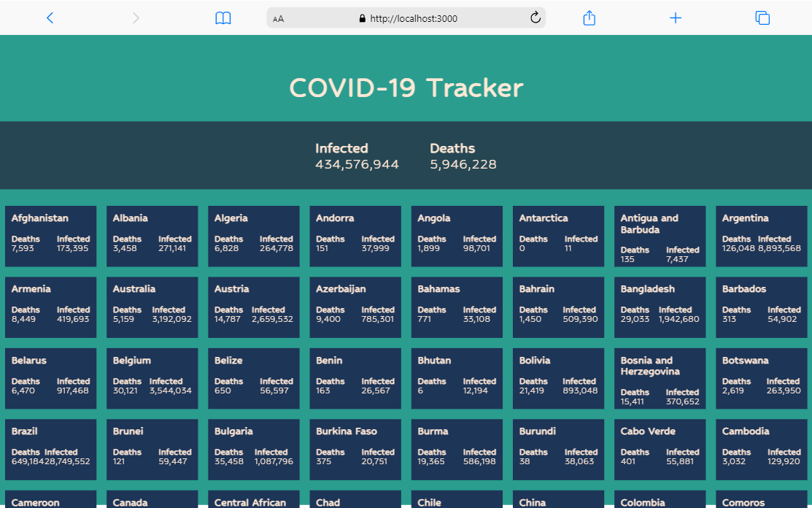Click the Cabo Verde card title
The image size is (812, 508).
click(648, 431)
